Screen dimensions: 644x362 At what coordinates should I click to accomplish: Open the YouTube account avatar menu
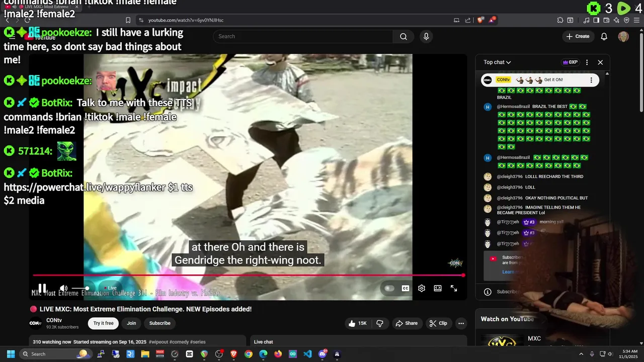[x=623, y=36]
